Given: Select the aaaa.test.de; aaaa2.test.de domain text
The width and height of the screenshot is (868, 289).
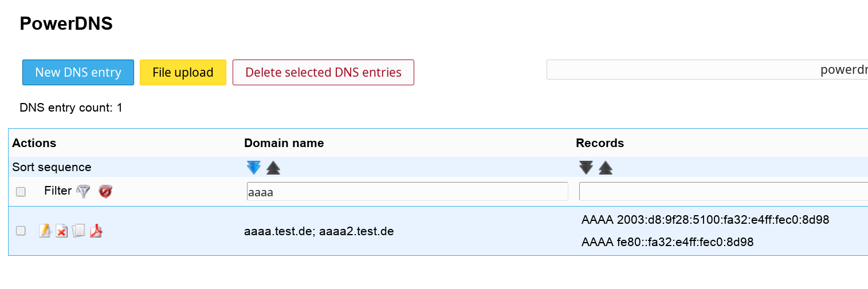Looking at the screenshot, I should pos(319,232).
